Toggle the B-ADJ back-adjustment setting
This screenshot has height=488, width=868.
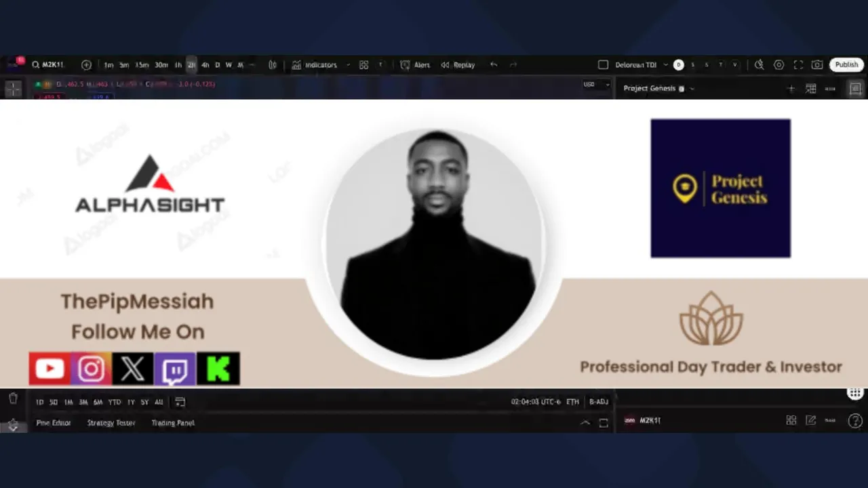599,402
